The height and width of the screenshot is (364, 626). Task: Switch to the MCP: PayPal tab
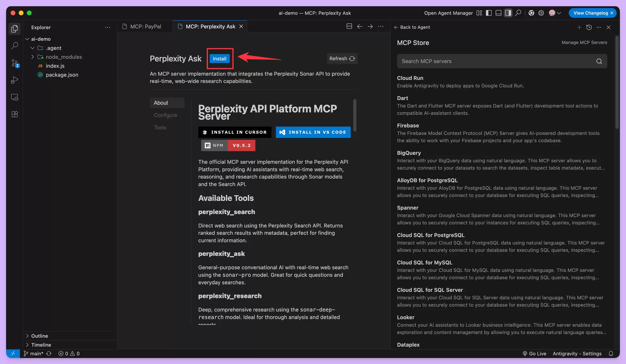145,27
